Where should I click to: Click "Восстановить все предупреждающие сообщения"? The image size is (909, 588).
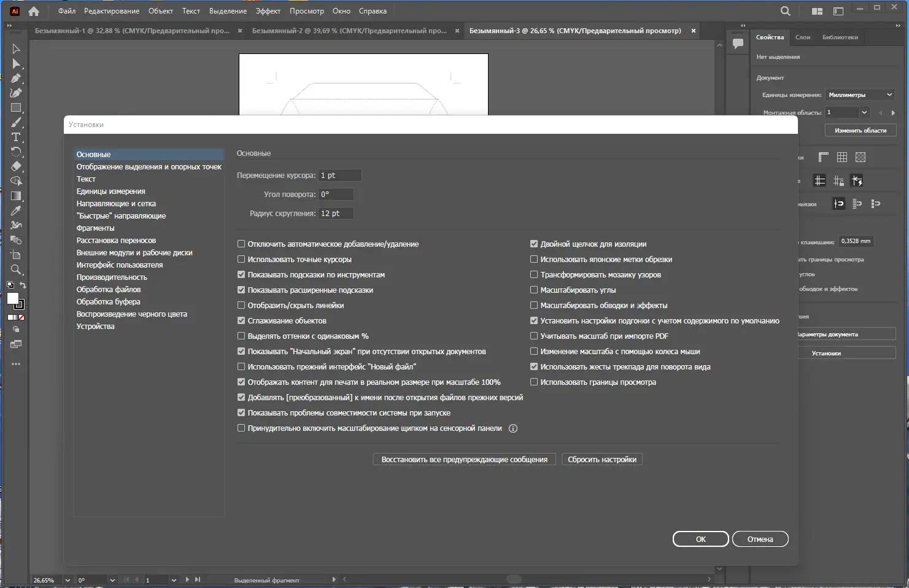[x=465, y=460]
